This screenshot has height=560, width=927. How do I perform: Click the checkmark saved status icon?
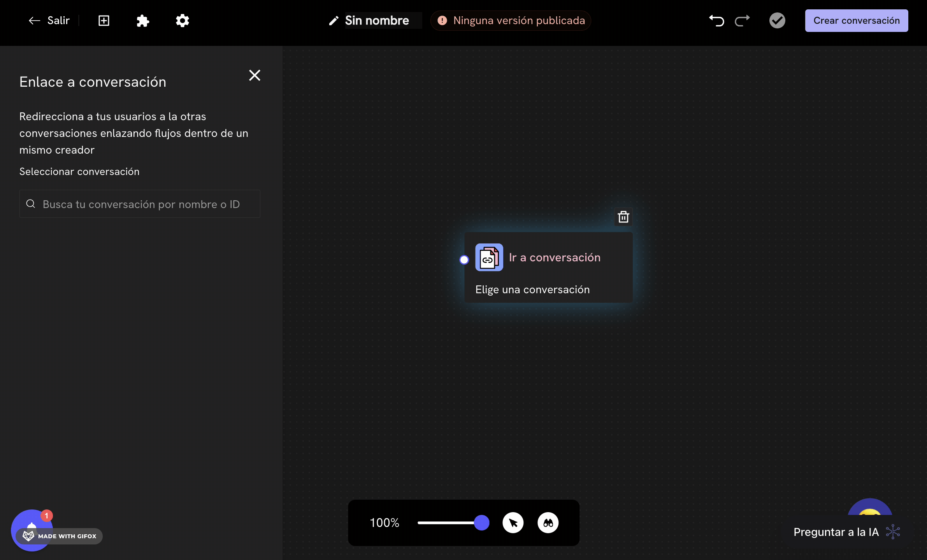777,21
